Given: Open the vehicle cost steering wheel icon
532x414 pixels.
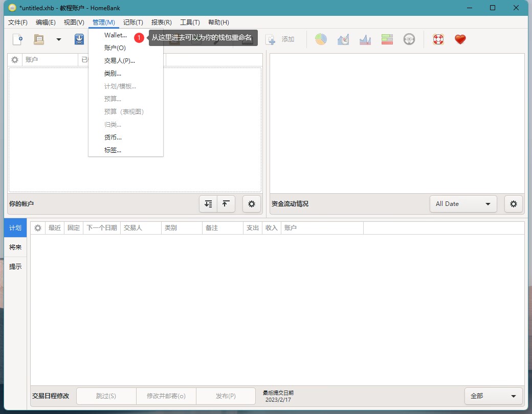Looking at the screenshot, I should (x=409, y=39).
